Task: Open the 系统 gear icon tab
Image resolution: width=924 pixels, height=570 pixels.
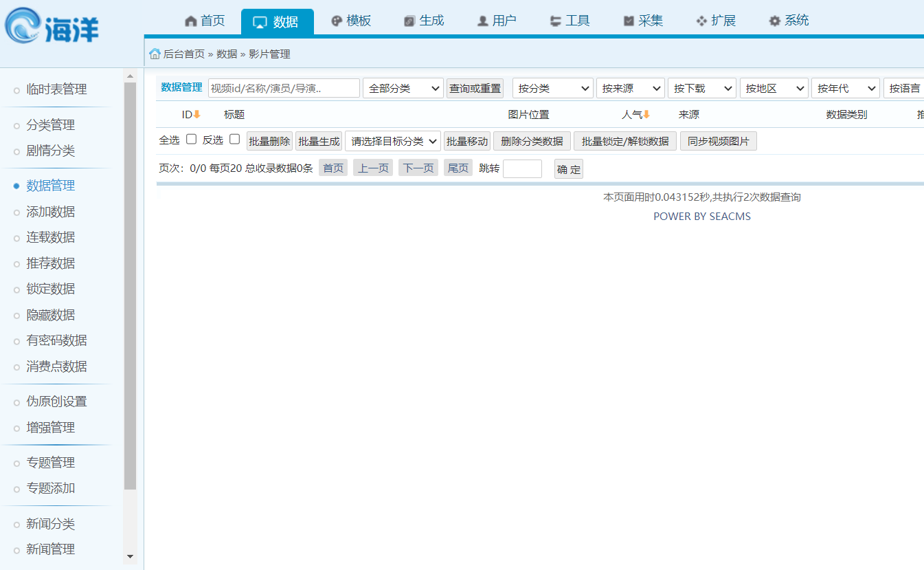Action: 788,21
